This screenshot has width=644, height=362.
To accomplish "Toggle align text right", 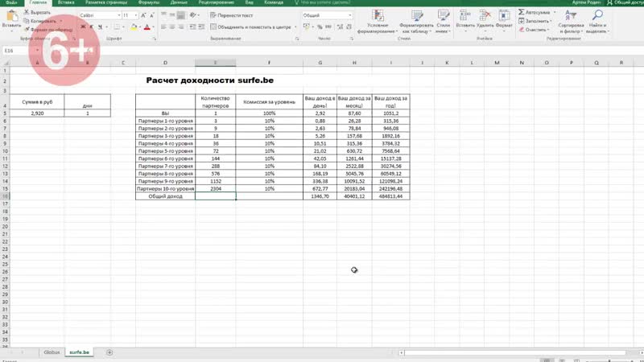I will pyautogui.click(x=180, y=27).
